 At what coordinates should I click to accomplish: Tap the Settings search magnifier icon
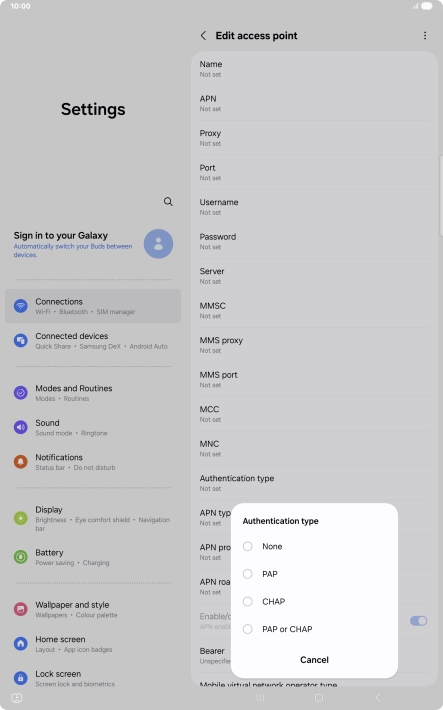[168, 201]
